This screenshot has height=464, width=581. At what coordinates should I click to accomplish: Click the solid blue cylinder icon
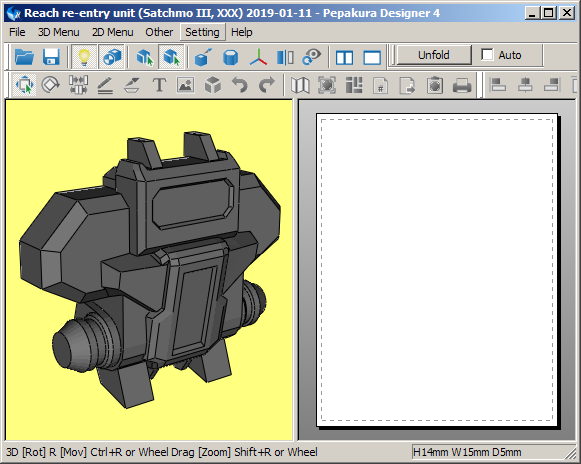pos(230,57)
